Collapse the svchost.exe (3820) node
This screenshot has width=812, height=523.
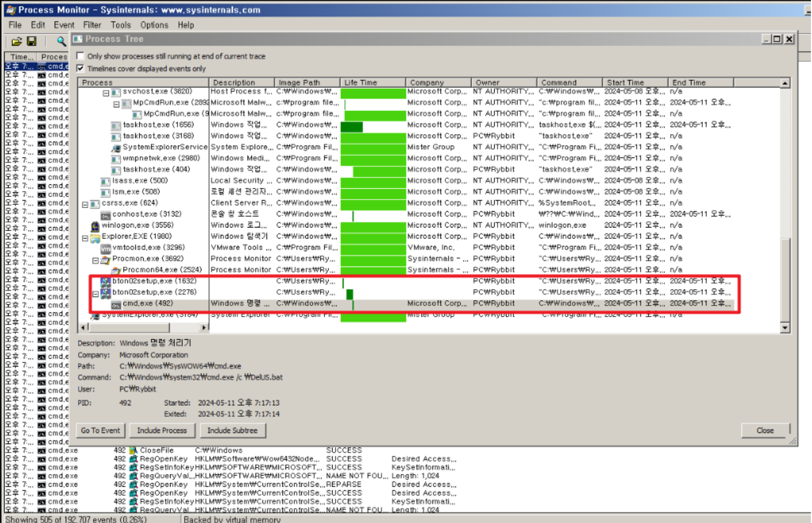[x=106, y=93]
